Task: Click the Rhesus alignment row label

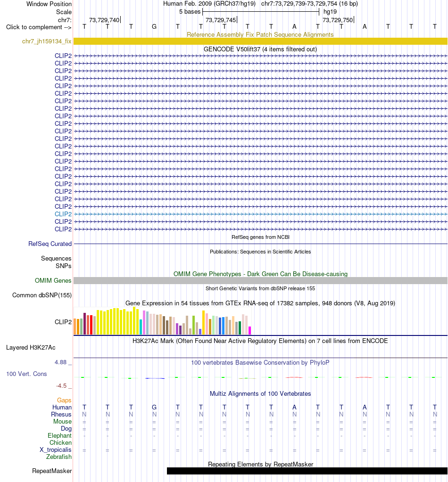Action: [x=61, y=414]
